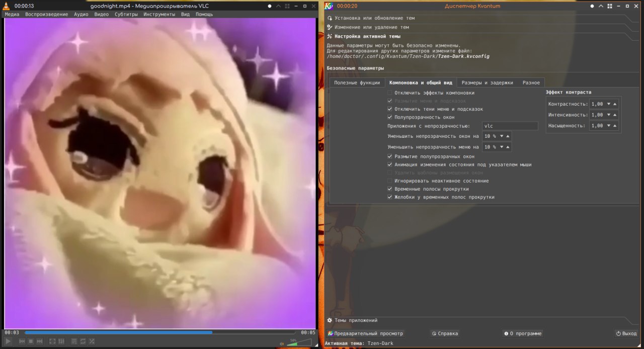Switch to Размеры и задержки tab
The image size is (644, 349).
[488, 83]
